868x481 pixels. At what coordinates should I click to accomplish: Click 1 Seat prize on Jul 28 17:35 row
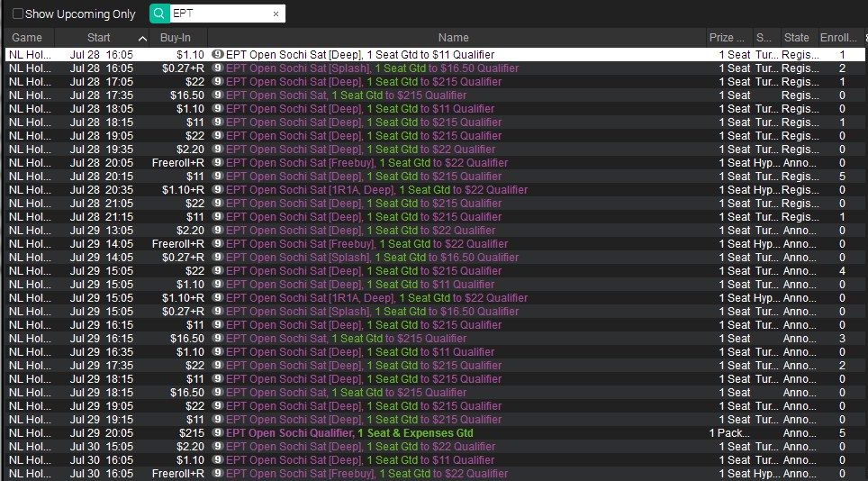pyautogui.click(x=735, y=95)
